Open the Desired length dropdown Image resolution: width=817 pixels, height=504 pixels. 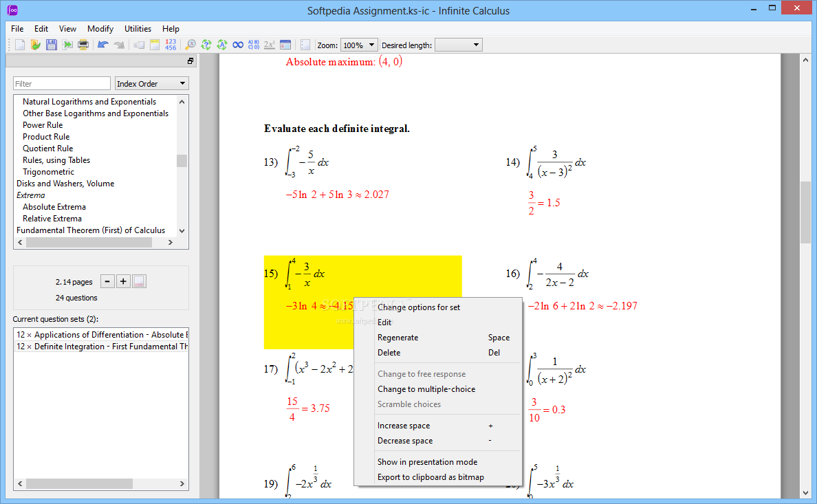pos(459,45)
